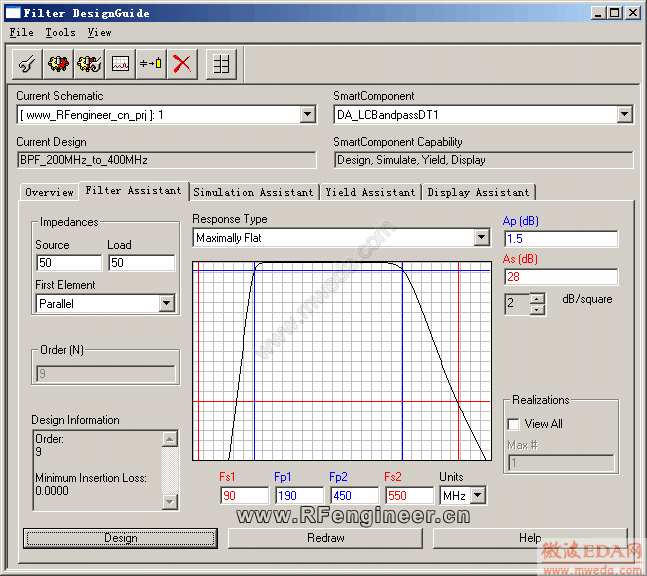Click the dB/square value field
647x576 pixels.
pyautogui.click(x=517, y=304)
